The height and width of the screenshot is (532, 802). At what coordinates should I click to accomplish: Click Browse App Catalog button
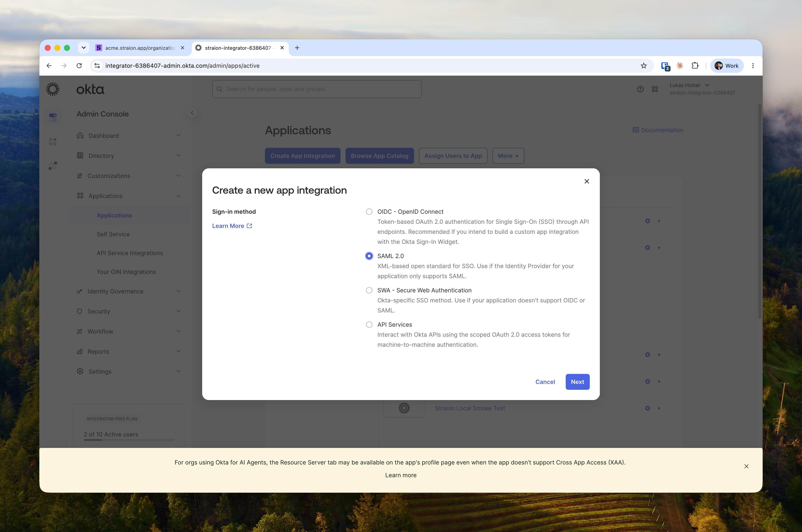coord(379,156)
